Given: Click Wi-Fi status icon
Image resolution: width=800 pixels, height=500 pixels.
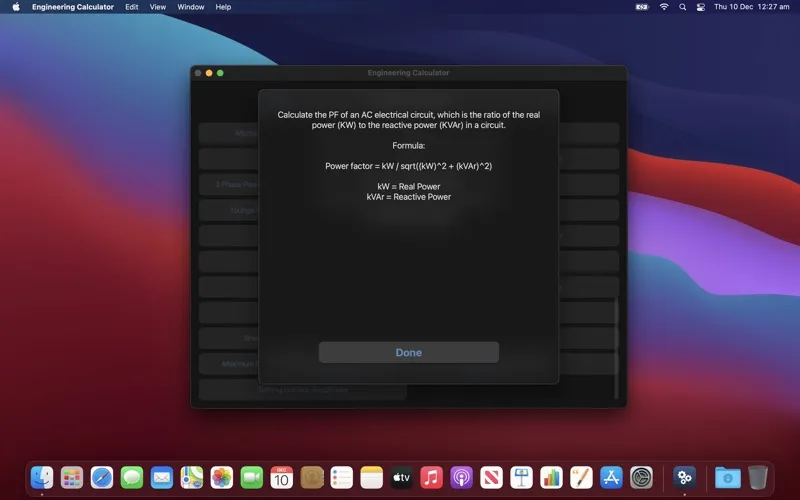Looking at the screenshot, I should point(664,7).
